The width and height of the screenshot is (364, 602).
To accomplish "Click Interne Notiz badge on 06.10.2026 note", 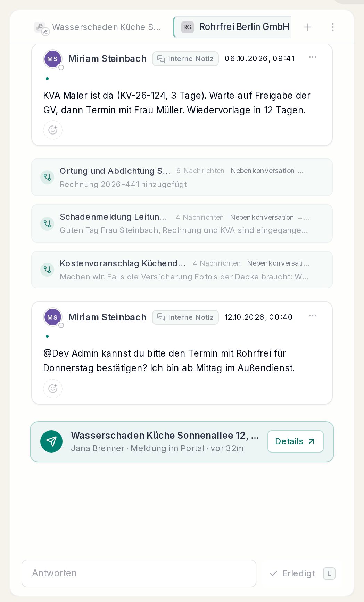I will (x=185, y=59).
